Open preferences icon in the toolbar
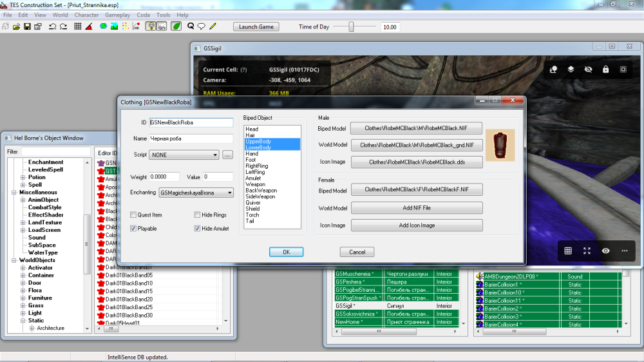Image resolution: width=644 pixels, height=362 pixels. click(38, 26)
